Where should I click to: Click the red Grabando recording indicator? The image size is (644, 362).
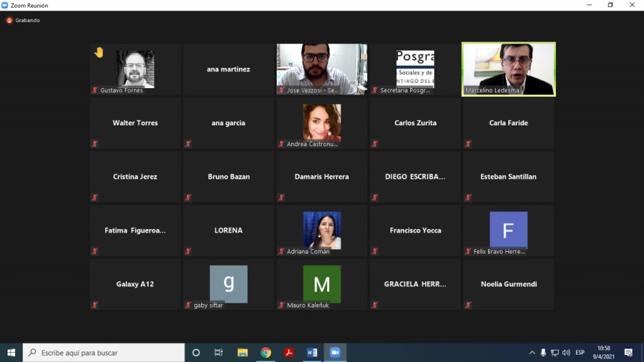pyautogui.click(x=9, y=20)
